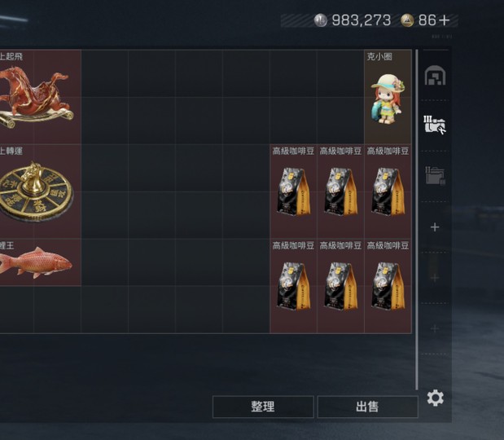Click the 出售 sell button
This screenshot has height=440, width=504.
pos(367,407)
